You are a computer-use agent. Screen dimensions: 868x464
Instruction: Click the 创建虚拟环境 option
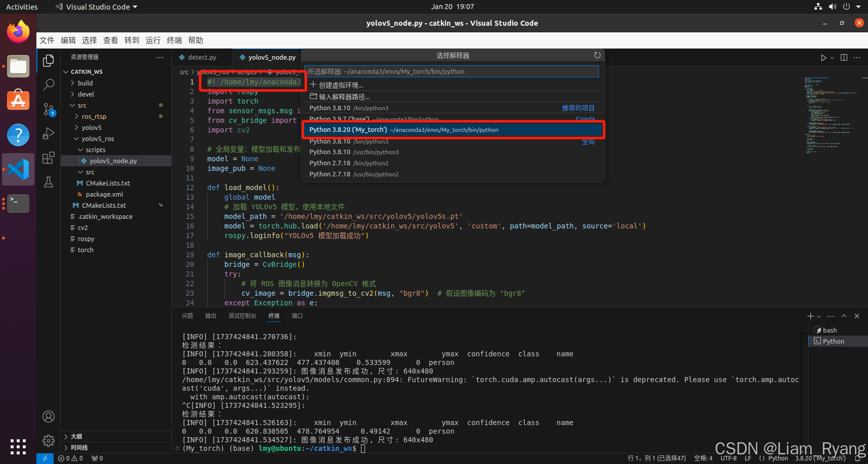338,85
